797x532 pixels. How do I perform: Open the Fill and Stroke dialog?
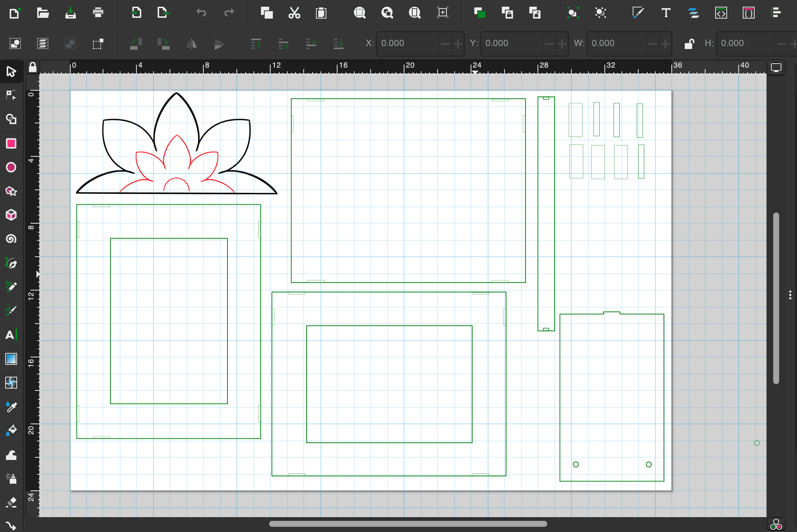pos(638,13)
